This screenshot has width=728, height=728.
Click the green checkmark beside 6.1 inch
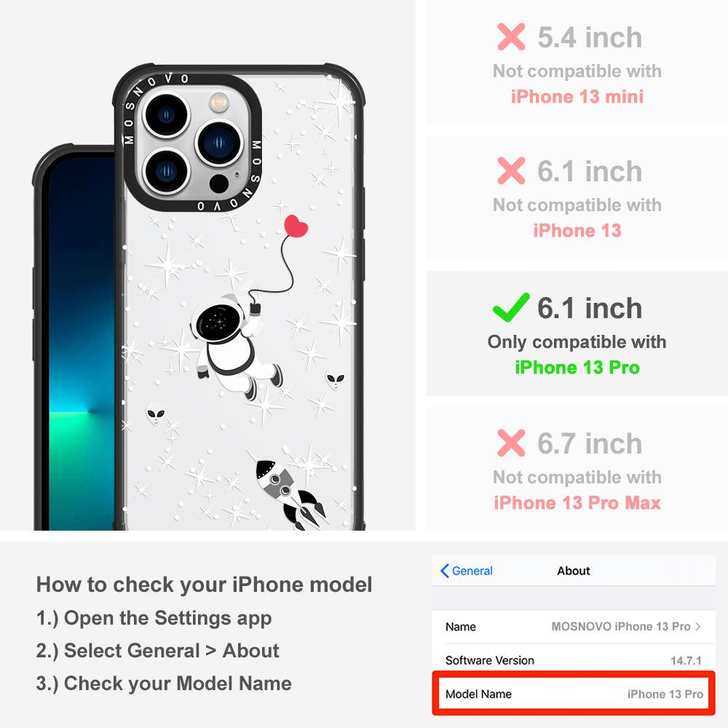coord(511,307)
